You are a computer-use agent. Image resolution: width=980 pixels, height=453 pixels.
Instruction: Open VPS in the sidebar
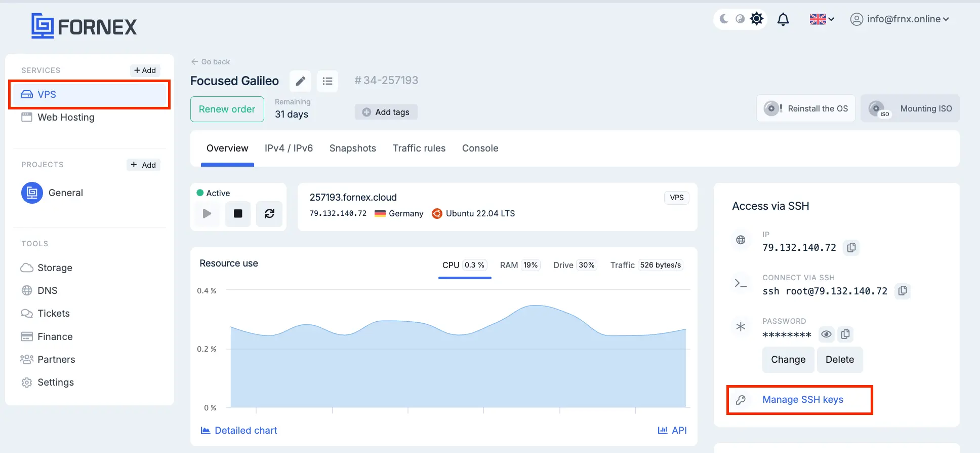[x=89, y=94]
